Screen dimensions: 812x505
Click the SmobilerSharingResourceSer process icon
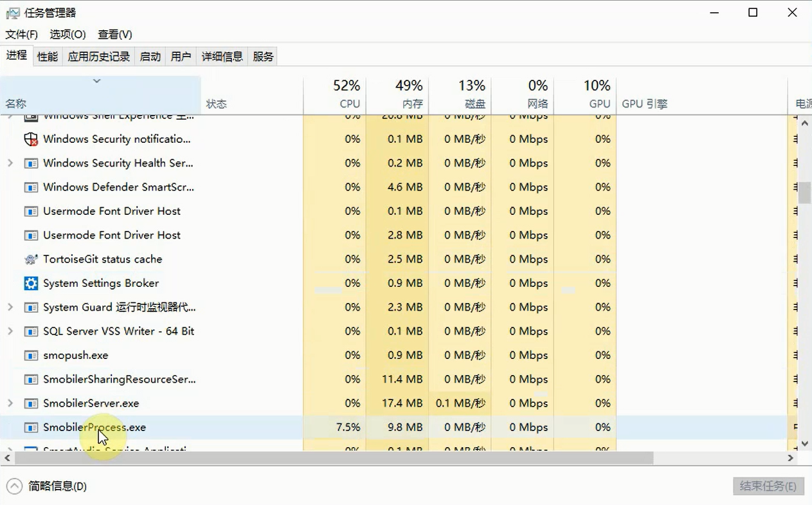pos(31,380)
